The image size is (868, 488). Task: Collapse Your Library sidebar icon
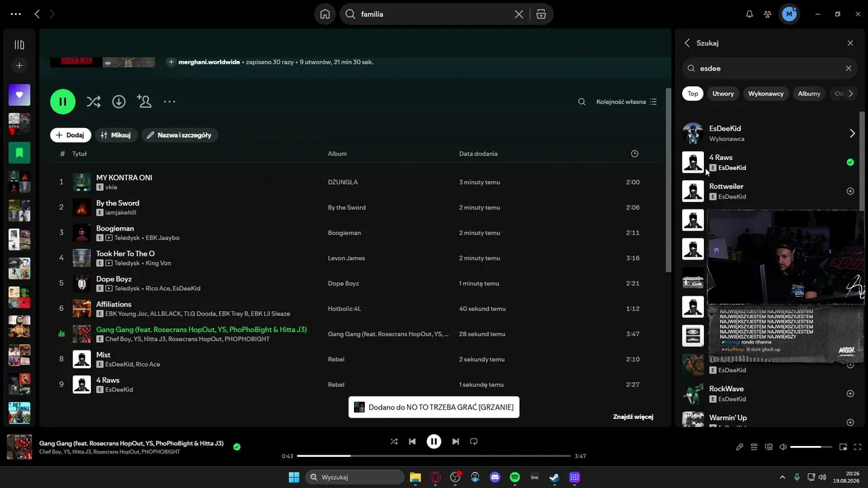pyautogui.click(x=19, y=45)
